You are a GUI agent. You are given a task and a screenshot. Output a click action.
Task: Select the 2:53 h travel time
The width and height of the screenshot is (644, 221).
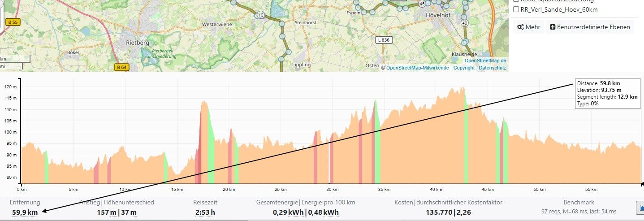[x=205, y=212]
